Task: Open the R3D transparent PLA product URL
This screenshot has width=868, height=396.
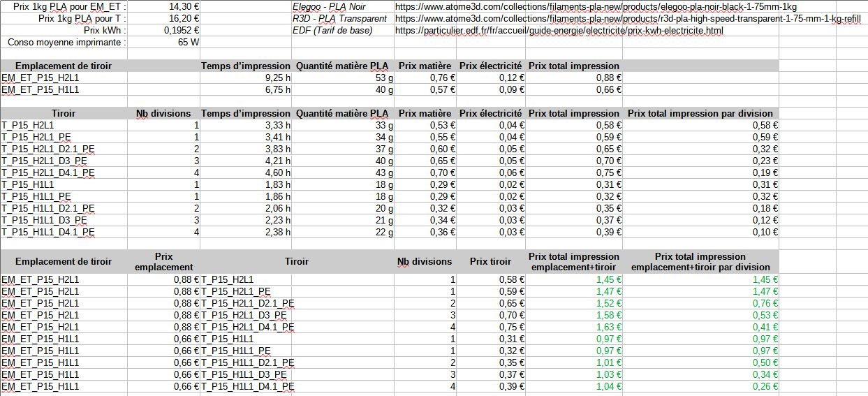Action: coord(627,19)
